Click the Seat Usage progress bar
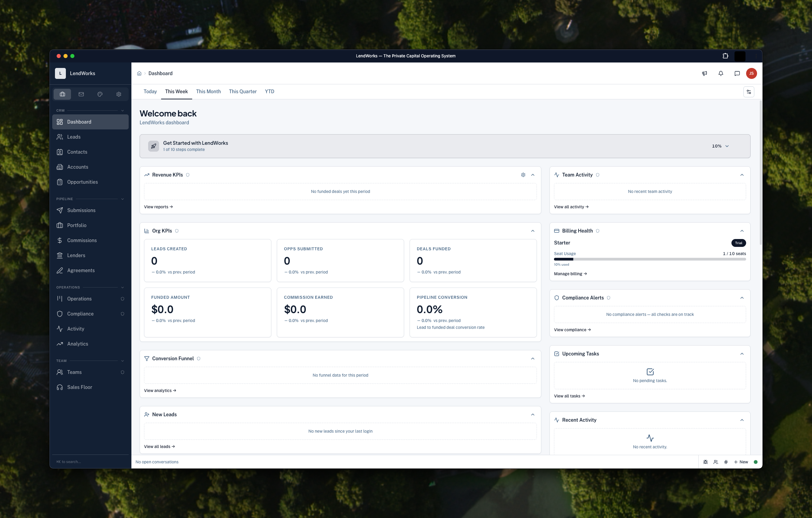Image resolution: width=812 pixels, height=518 pixels. pos(650,259)
